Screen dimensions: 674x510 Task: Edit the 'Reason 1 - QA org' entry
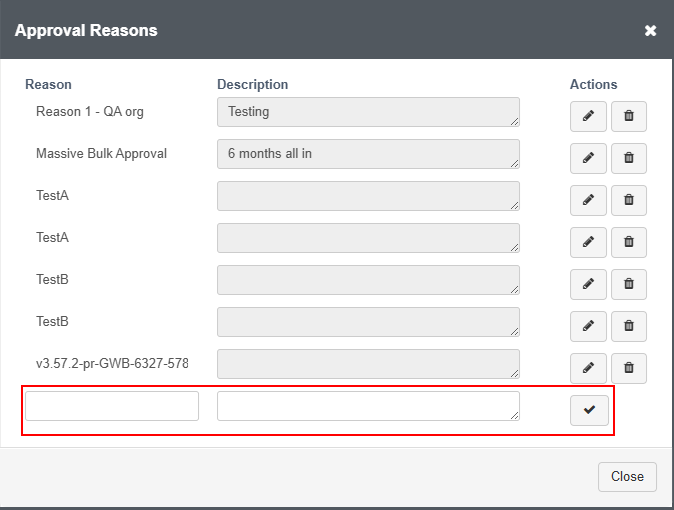pos(588,116)
